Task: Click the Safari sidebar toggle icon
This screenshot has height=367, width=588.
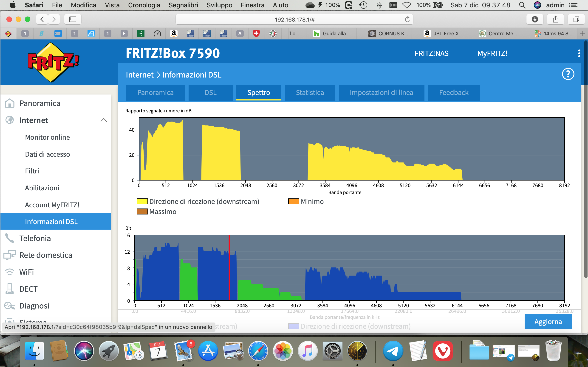Action: pyautogui.click(x=73, y=19)
